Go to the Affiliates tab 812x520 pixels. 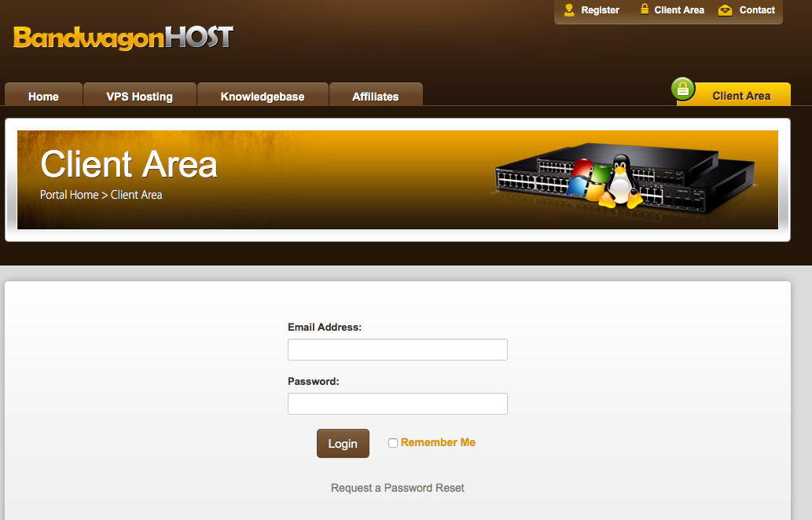click(x=376, y=95)
